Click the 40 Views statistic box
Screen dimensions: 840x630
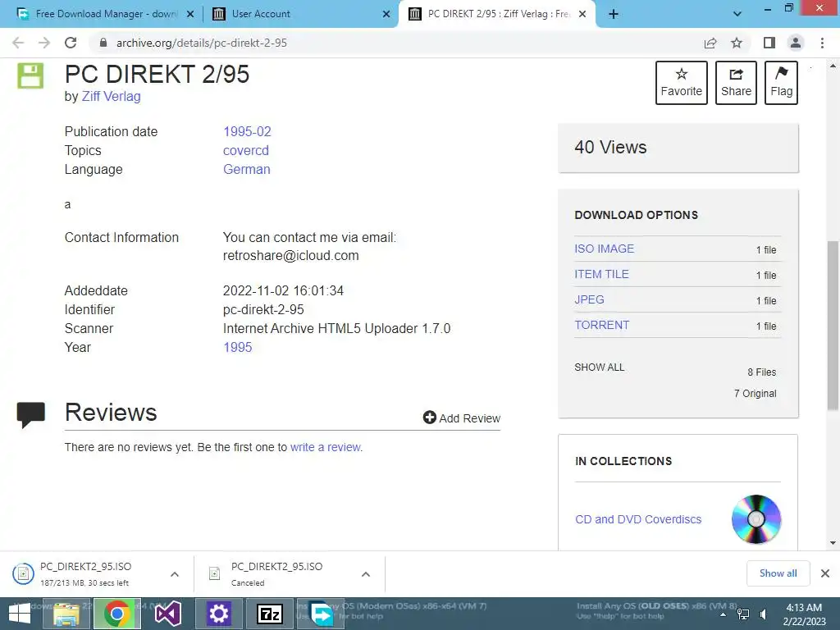tap(678, 148)
